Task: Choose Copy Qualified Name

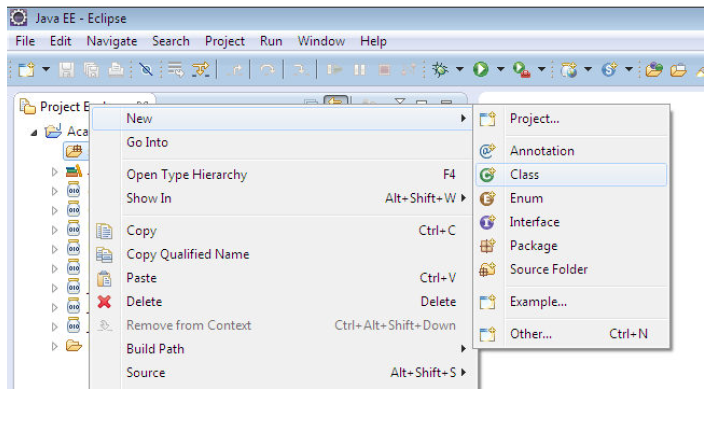Action: click(281, 254)
